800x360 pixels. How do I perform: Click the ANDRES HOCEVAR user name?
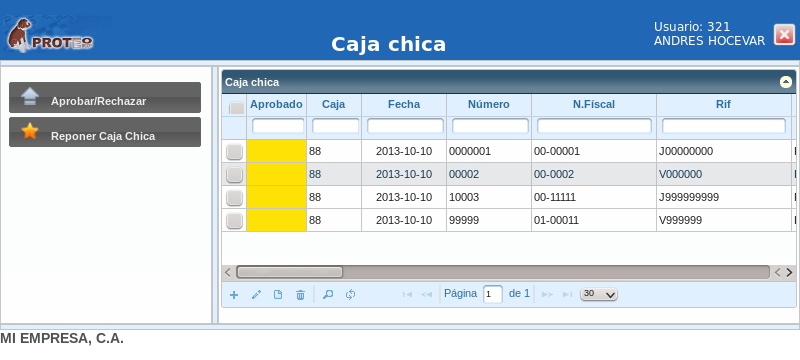(x=709, y=41)
